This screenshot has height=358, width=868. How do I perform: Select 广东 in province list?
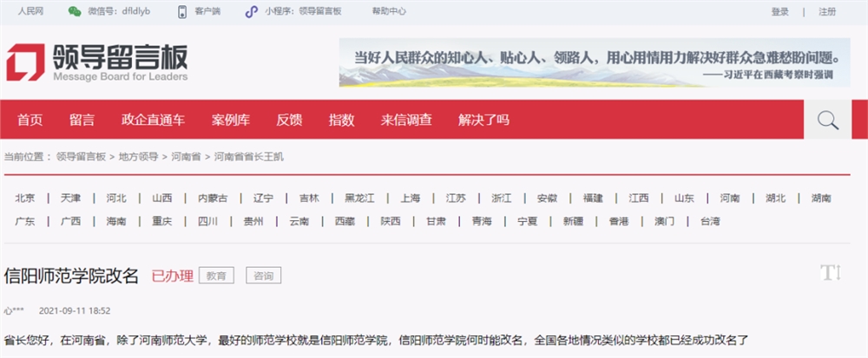pos(25,222)
